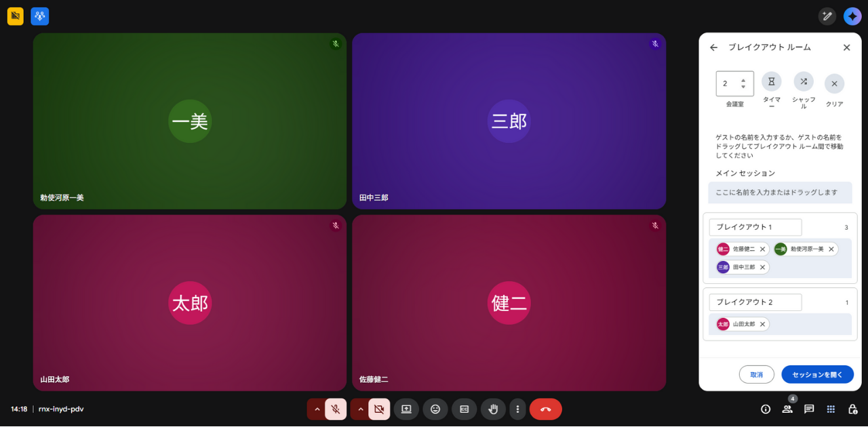Start screen sharing with the present icon
Screen dimensions: 868x427
(406, 409)
